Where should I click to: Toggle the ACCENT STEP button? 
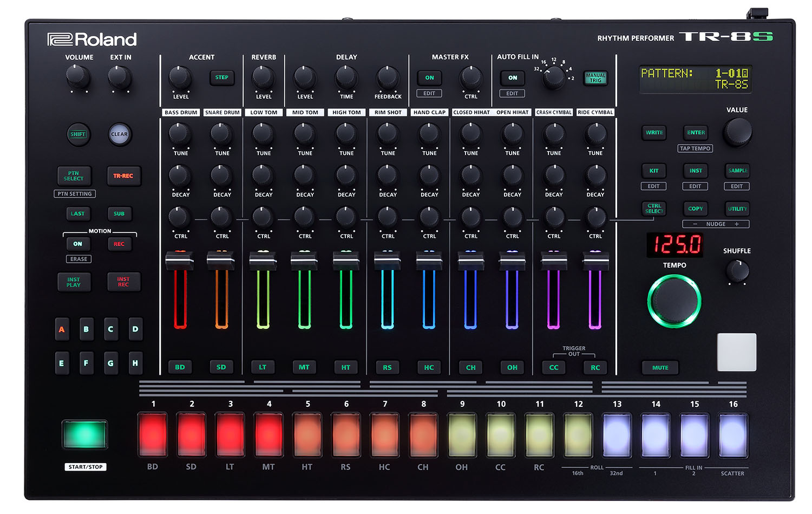222,77
